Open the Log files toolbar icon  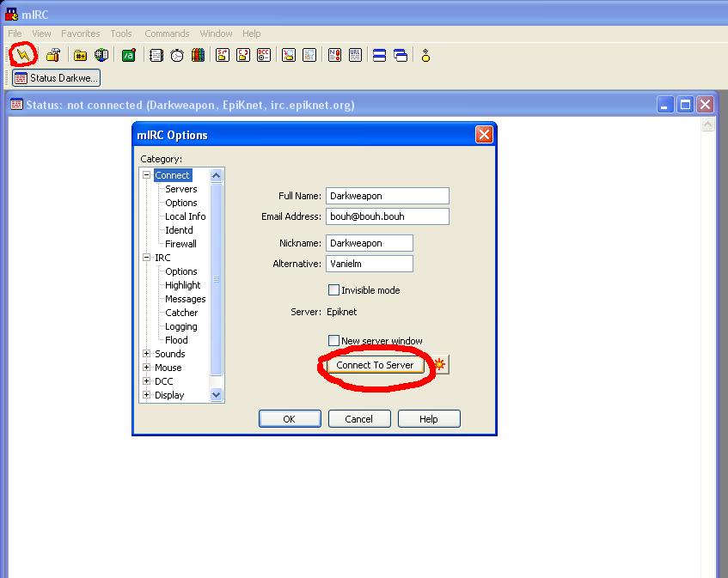click(309, 55)
